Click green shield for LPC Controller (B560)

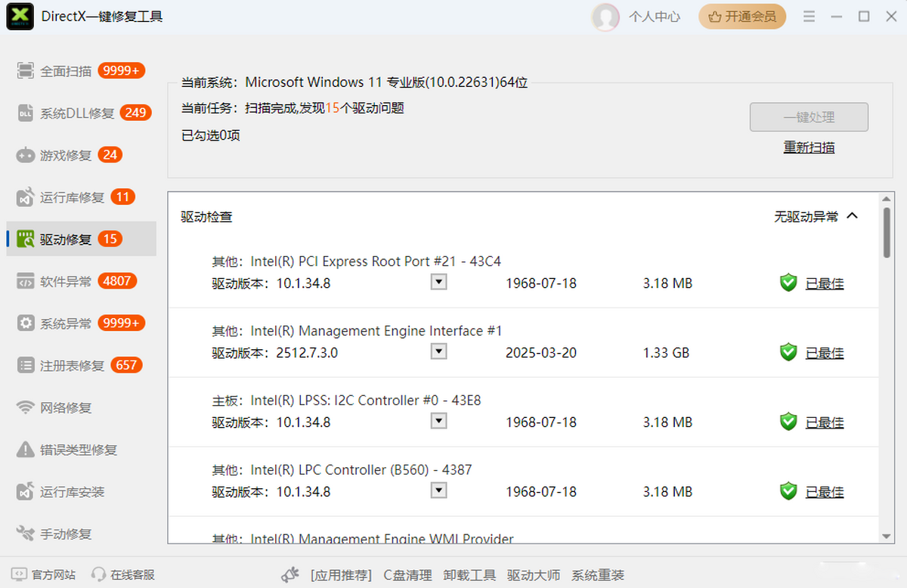pyautogui.click(x=788, y=491)
